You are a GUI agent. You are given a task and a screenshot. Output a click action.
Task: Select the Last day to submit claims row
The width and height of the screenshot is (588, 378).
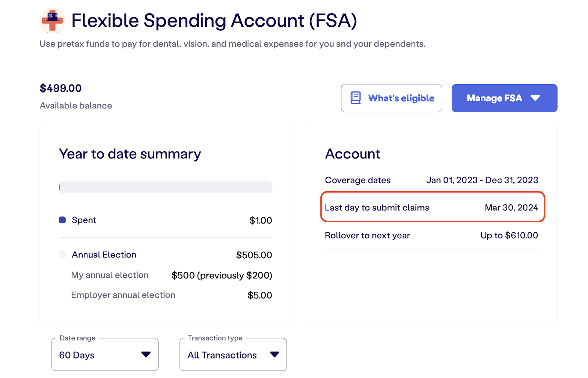click(x=432, y=208)
